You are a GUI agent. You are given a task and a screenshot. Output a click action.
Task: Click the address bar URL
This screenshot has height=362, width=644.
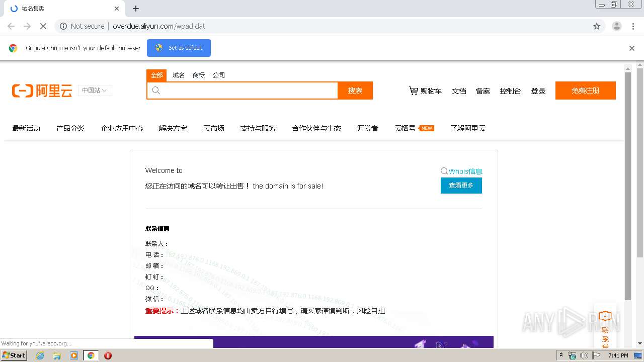click(x=159, y=26)
